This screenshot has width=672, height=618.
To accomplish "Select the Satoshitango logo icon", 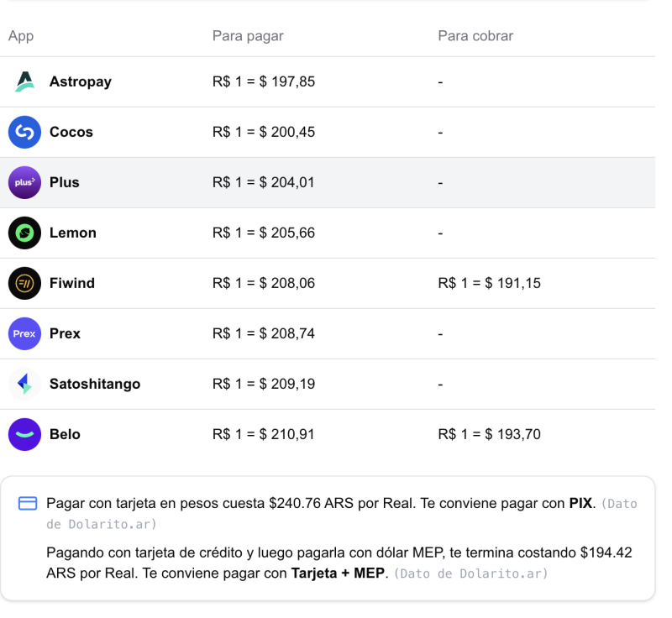I will click(x=24, y=384).
